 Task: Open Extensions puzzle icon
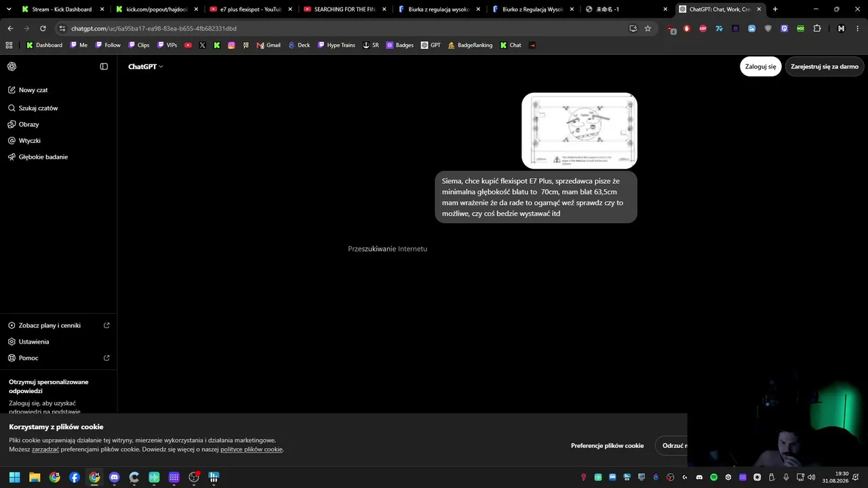817,28
